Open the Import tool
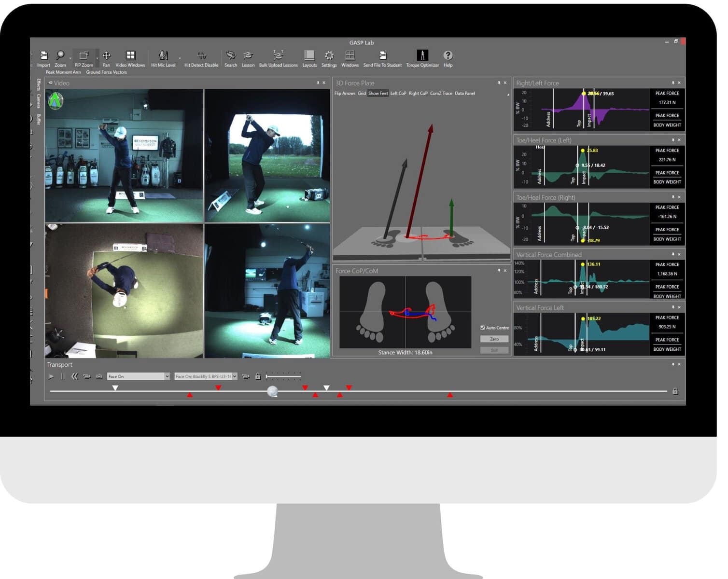This screenshot has width=728, height=579. (x=43, y=59)
